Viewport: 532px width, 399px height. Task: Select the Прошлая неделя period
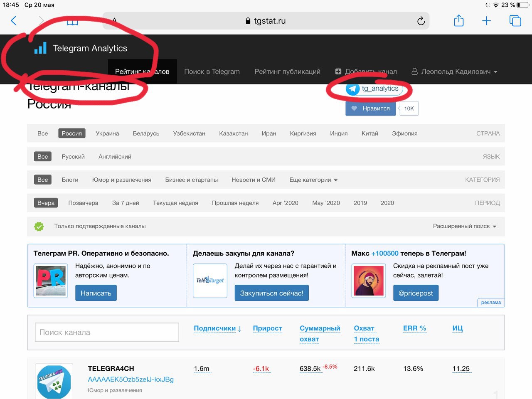(x=235, y=203)
